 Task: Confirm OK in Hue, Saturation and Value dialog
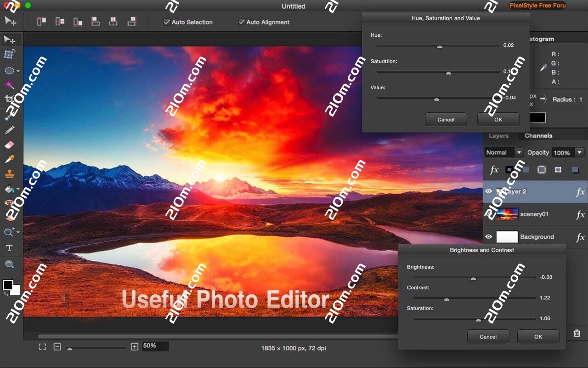tap(498, 120)
